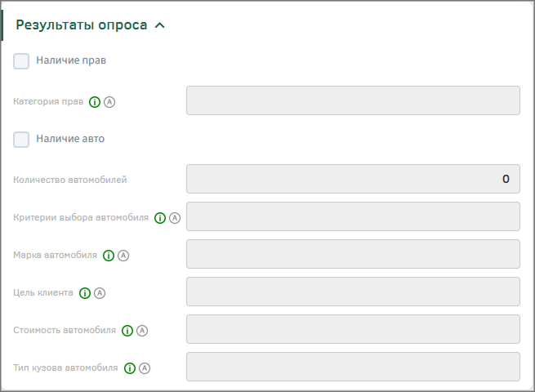Click the A icon next to Стоимость автомобиля
The width and height of the screenshot is (535, 392).
(x=141, y=331)
